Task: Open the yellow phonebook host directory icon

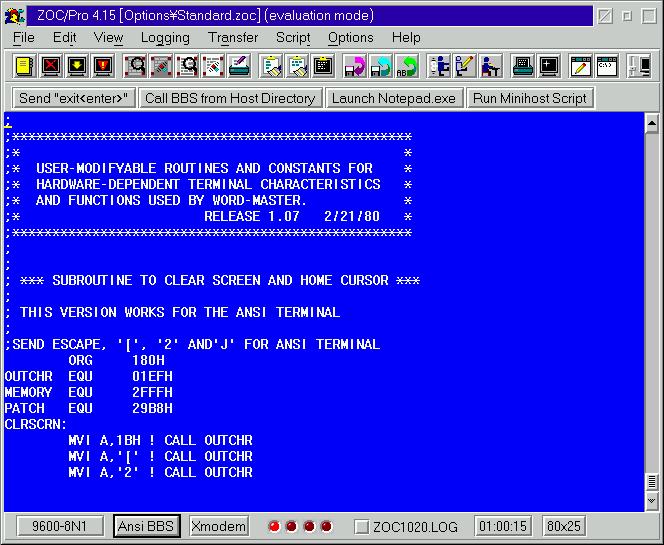Action: pyautogui.click(x=25, y=66)
